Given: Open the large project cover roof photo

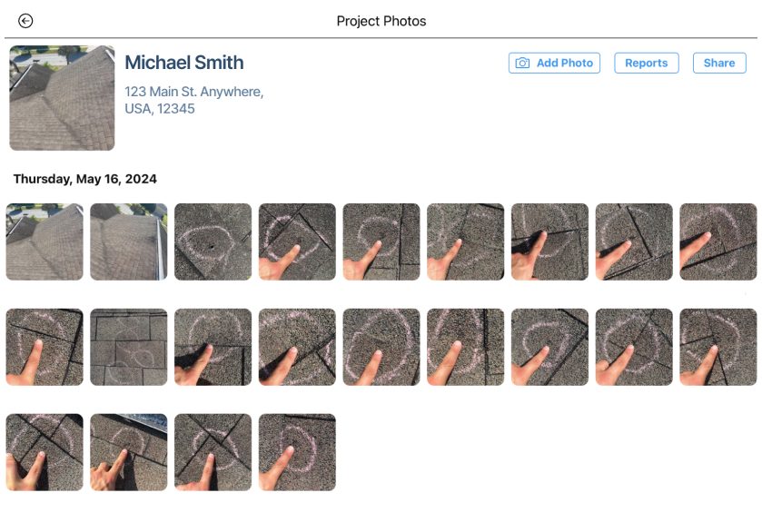Looking at the screenshot, I should [x=62, y=98].
